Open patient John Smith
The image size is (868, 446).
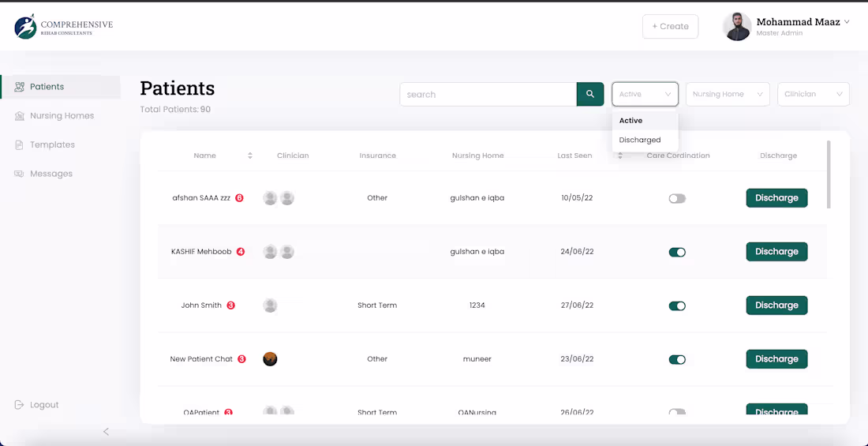coord(201,305)
